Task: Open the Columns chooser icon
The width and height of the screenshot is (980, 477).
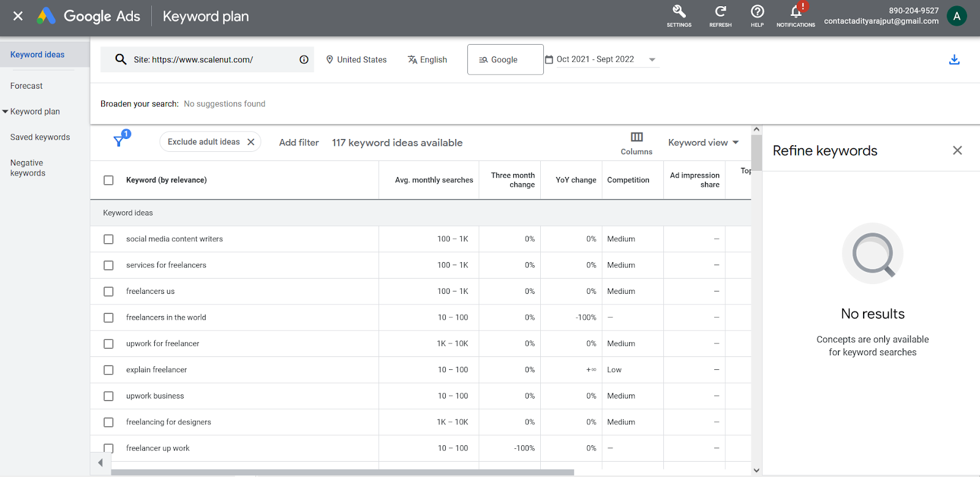Action: (x=636, y=137)
